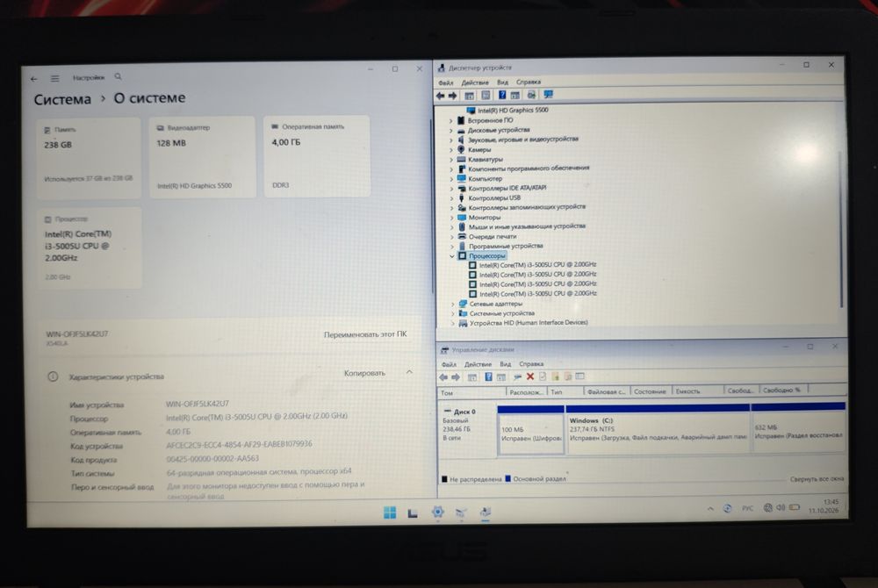Open the taskbar clock and date
Image resolution: width=878 pixels, height=588 pixels.
(x=824, y=506)
